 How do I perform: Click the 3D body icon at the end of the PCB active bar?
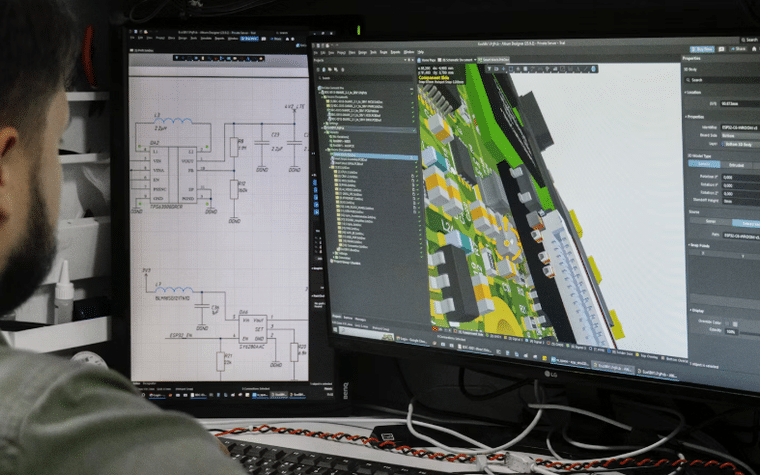pos(593,69)
